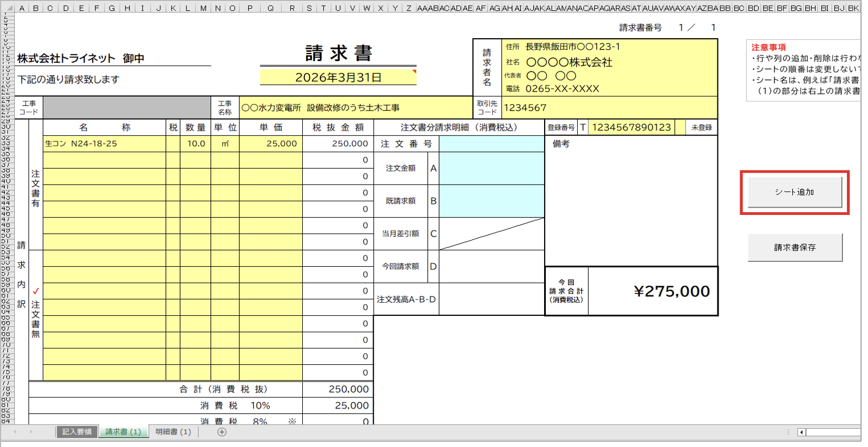Image resolution: width=868 pixels, height=447 pixels.
Task: Click the ¥275,000 total amount cell
Action: coord(653,291)
